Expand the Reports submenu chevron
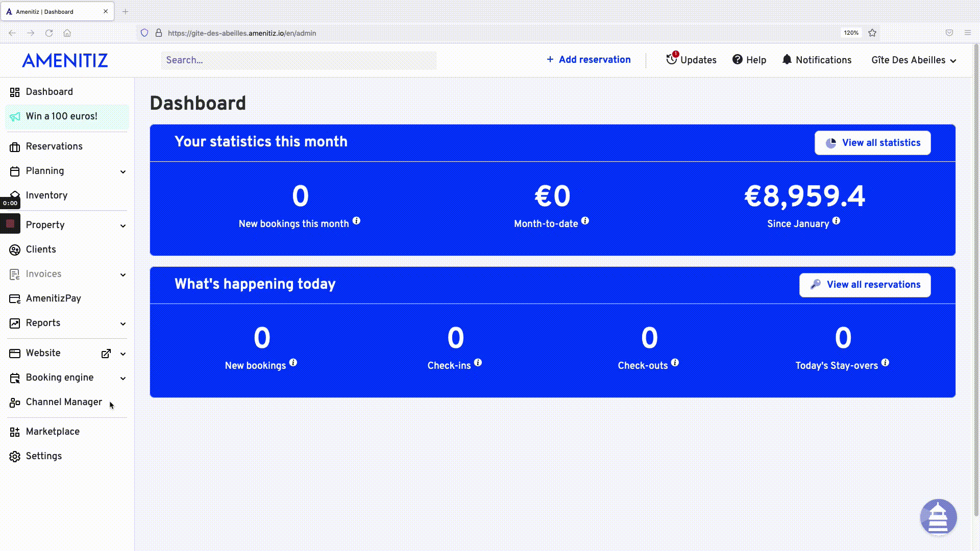 (123, 324)
